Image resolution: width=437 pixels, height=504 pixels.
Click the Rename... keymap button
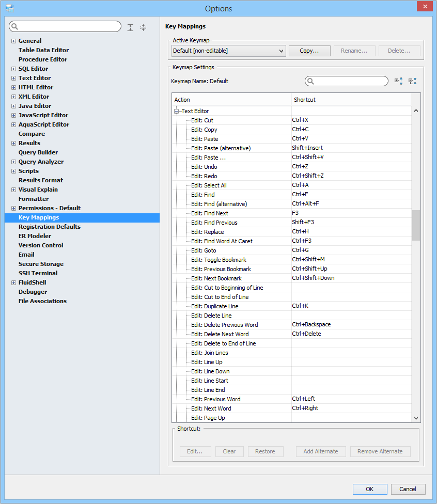(x=354, y=51)
